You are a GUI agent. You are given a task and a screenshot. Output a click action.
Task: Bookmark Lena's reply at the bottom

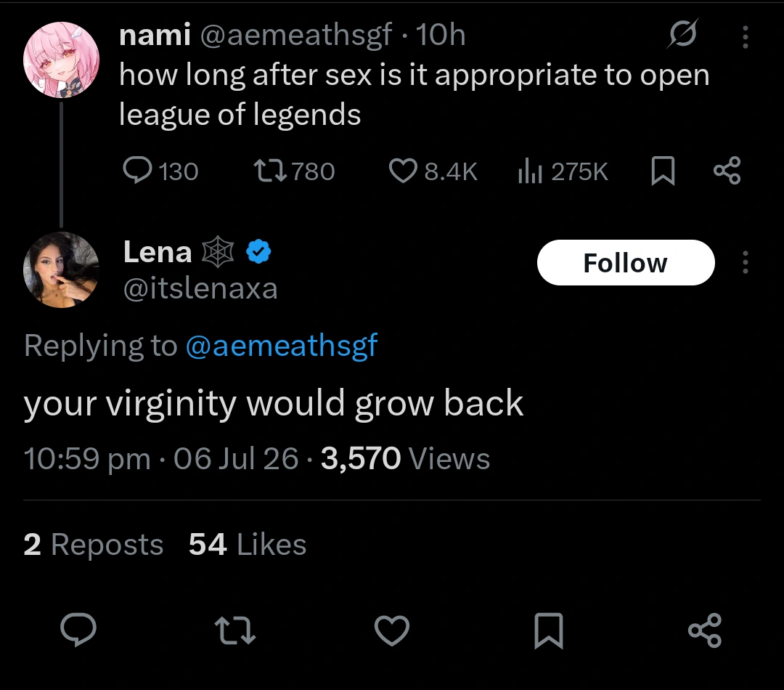549,630
